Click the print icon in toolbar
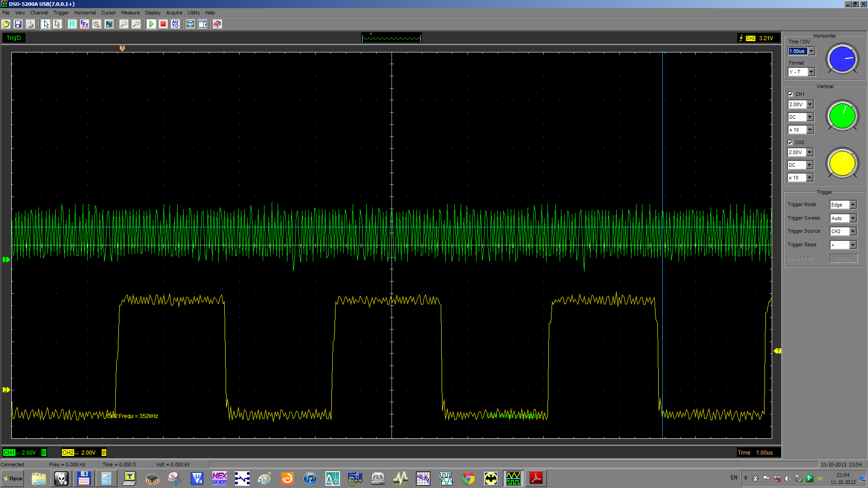This screenshot has width=868, height=488. tap(30, 24)
